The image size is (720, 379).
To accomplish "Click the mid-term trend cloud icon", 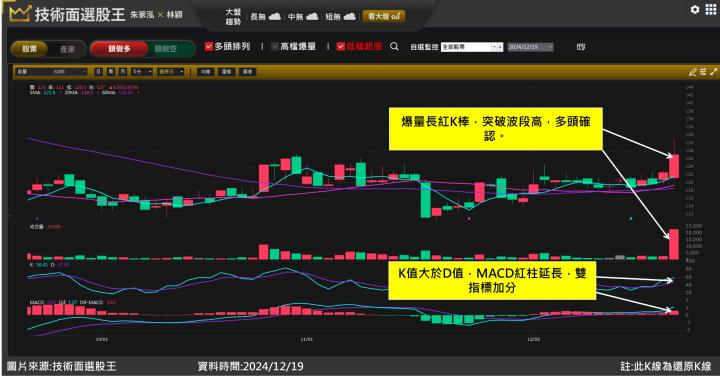I will (312, 17).
